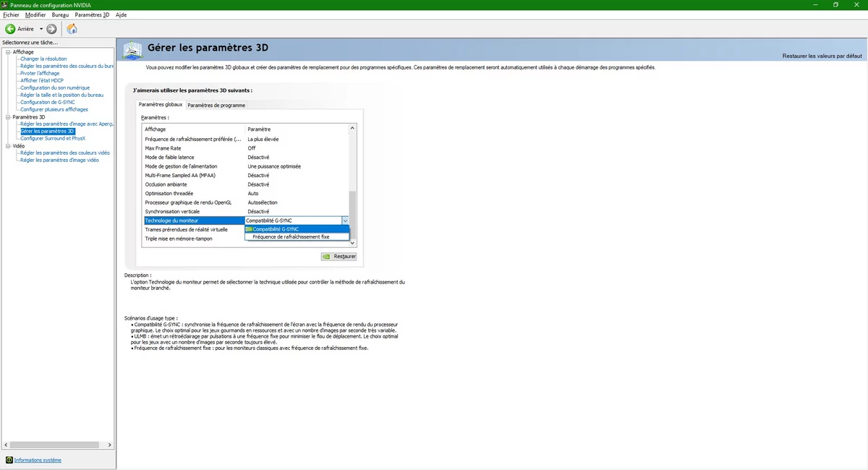Image resolution: width=868 pixels, height=470 pixels.
Task: Click the Gérer les paramètres 3D header icon
Action: [x=132, y=50]
